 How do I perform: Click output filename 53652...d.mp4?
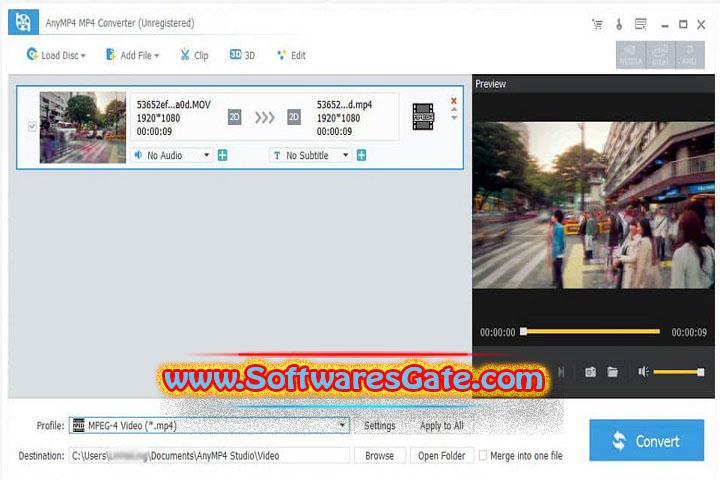pos(344,105)
